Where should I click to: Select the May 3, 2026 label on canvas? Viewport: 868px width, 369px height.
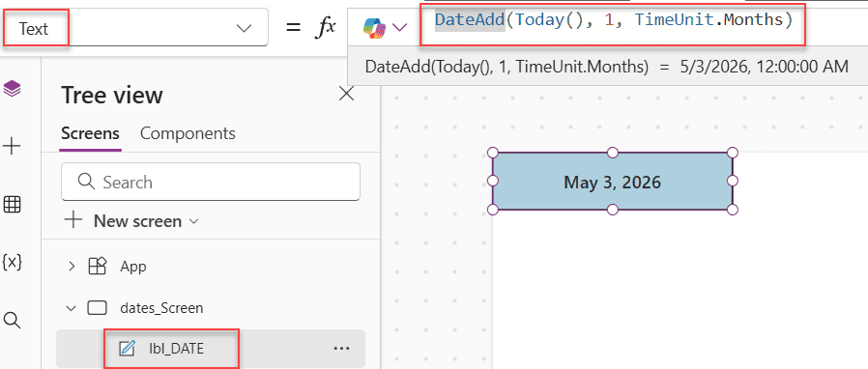tap(612, 182)
